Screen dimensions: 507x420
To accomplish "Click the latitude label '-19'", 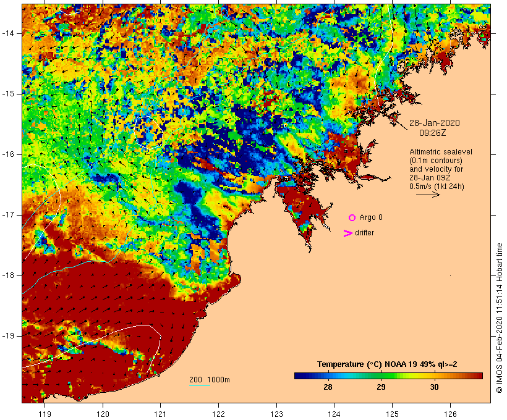I will (x=8, y=336).
